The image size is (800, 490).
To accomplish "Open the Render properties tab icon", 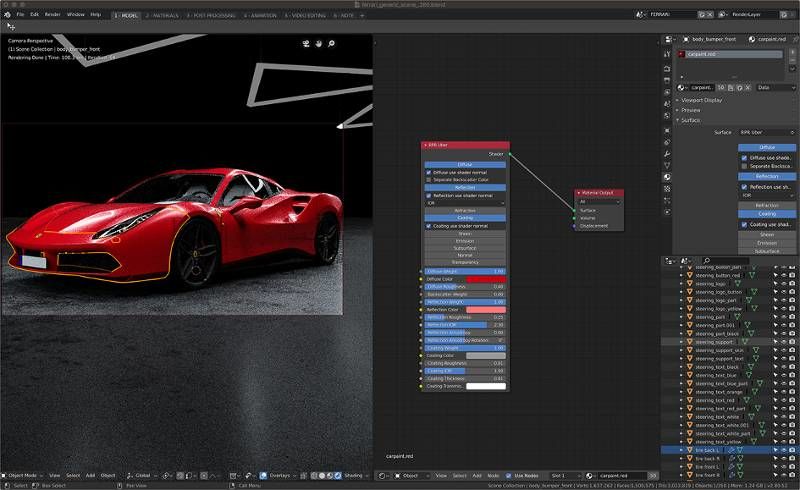I will coord(667,68).
